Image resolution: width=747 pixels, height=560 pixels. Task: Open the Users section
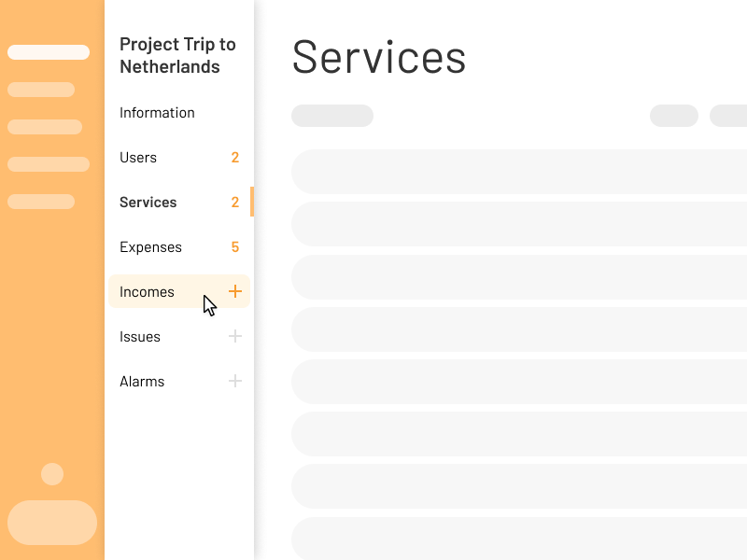[x=138, y=158]
